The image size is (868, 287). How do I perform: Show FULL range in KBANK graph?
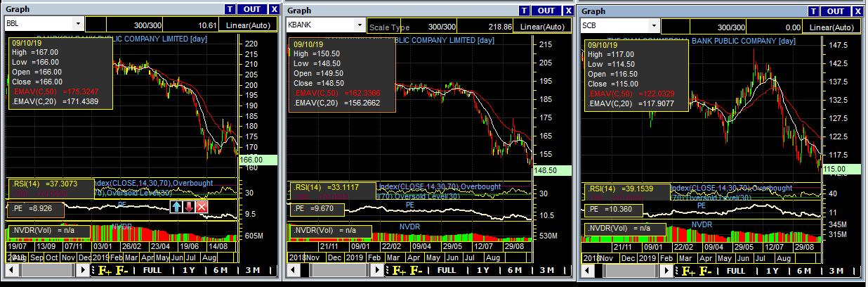point(446,270)
